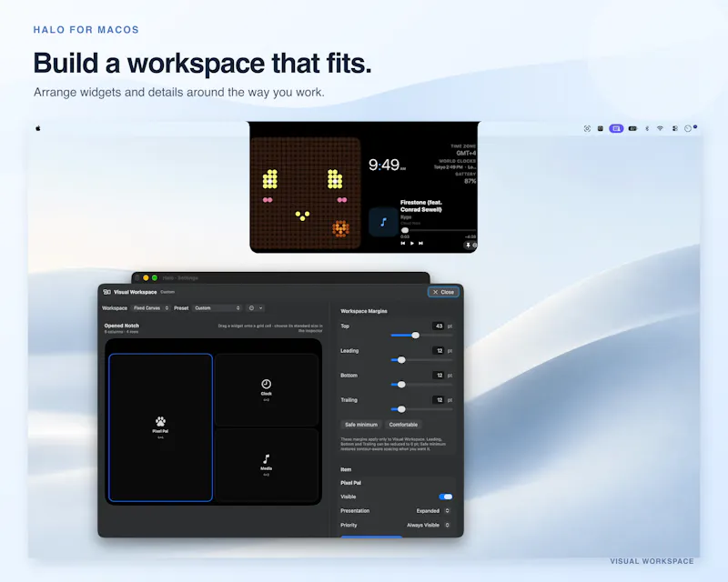
Task: Click the Trailing margin value field
Action: [439, 399]
